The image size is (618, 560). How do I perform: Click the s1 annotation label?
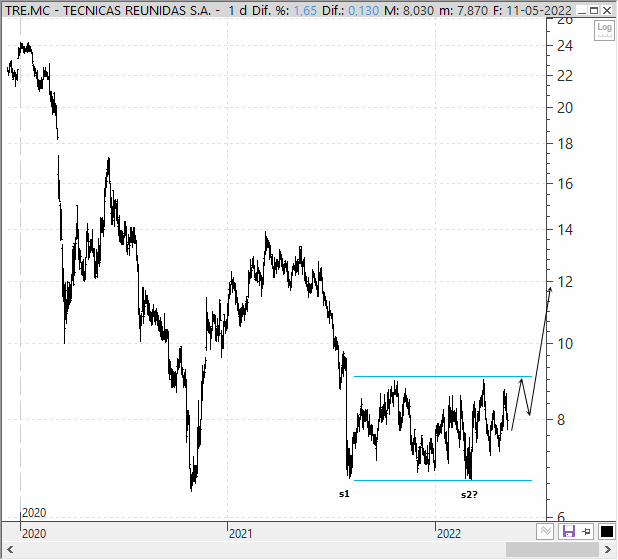344,494
